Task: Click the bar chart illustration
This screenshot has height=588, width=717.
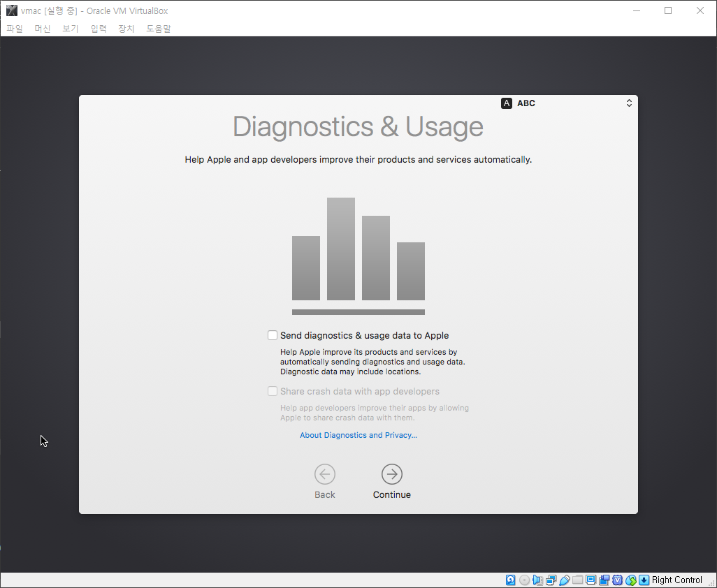Action: click(x=358, y=256)
